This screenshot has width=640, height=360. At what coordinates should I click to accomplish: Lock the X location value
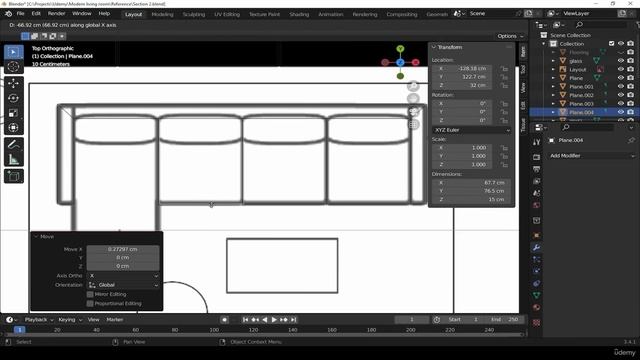[x=504, y=69]
